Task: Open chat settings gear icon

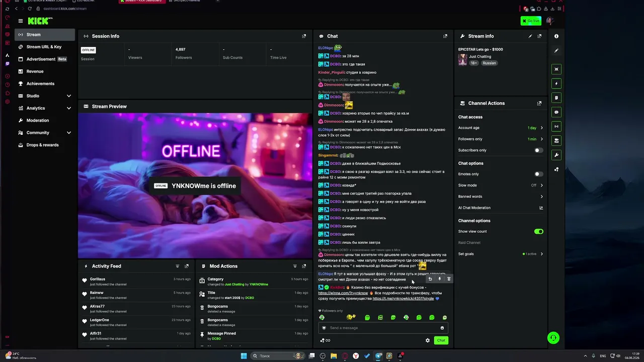Action: [428, 340]
